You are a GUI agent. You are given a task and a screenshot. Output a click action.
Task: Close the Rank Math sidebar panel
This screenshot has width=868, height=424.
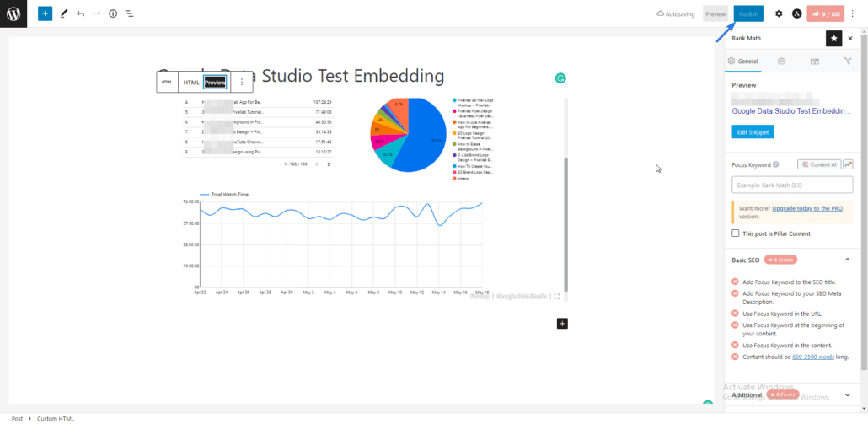pos(850,38)
